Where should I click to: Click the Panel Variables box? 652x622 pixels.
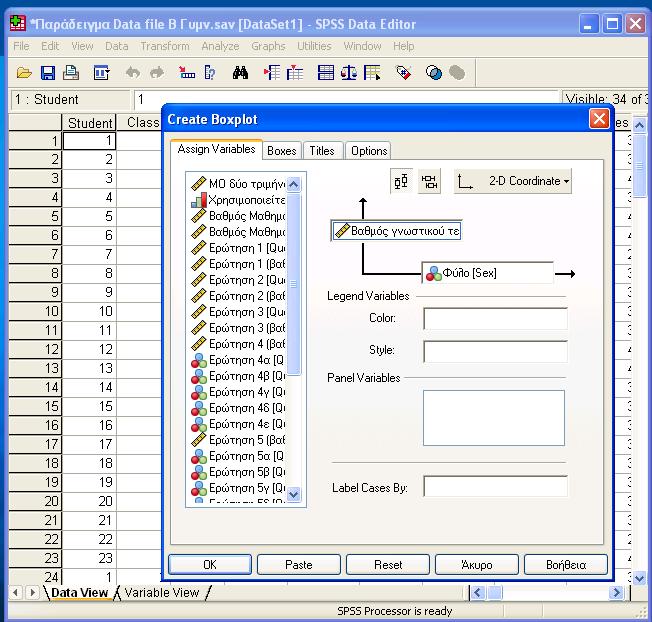point(494,418)
